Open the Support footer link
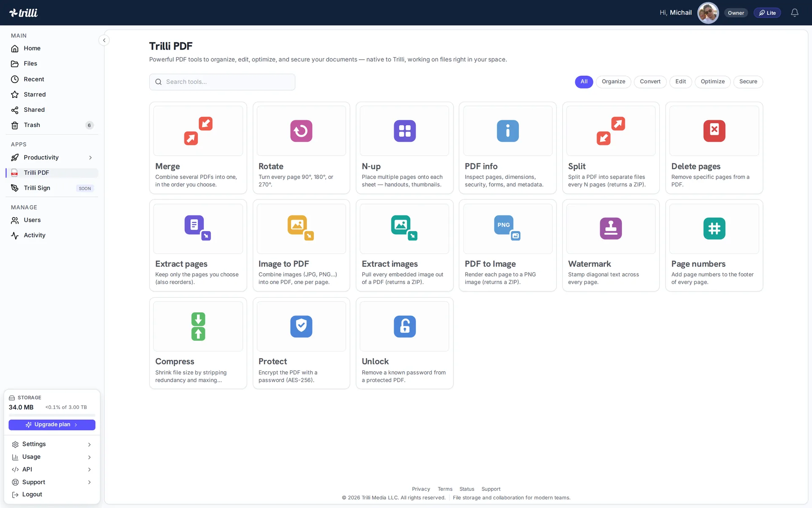This screenshot has height=508, width=812. (x=491, y=489)
